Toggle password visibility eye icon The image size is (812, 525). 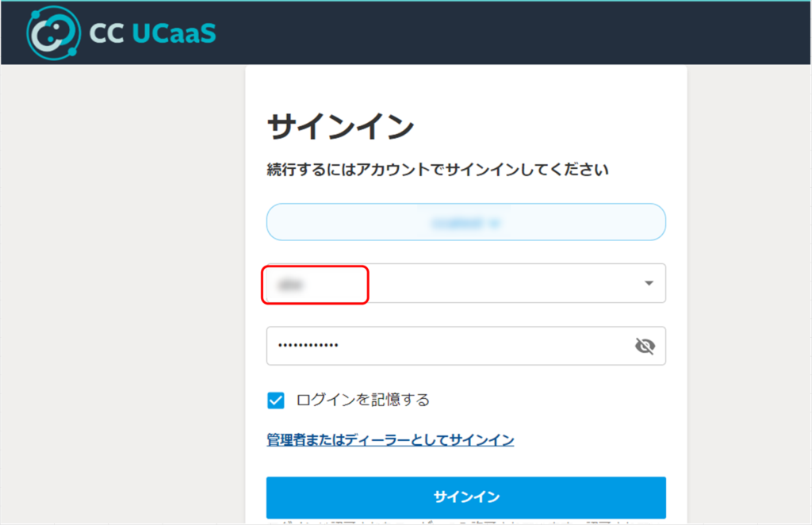click(645, 346)
